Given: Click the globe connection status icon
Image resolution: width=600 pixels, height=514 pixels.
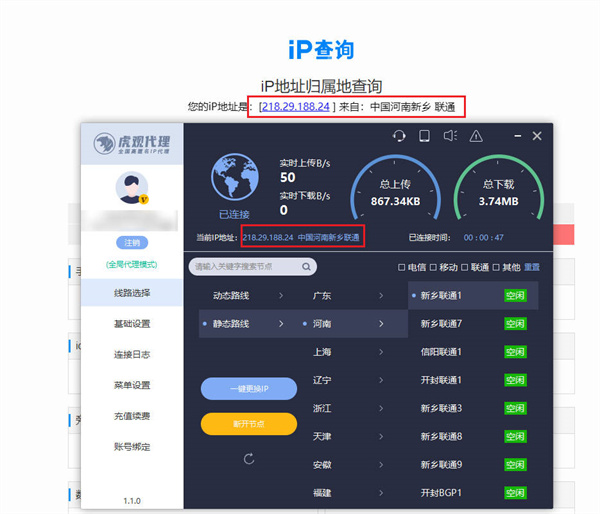Looking at the screenshot, I should click(x=235, y=176).
